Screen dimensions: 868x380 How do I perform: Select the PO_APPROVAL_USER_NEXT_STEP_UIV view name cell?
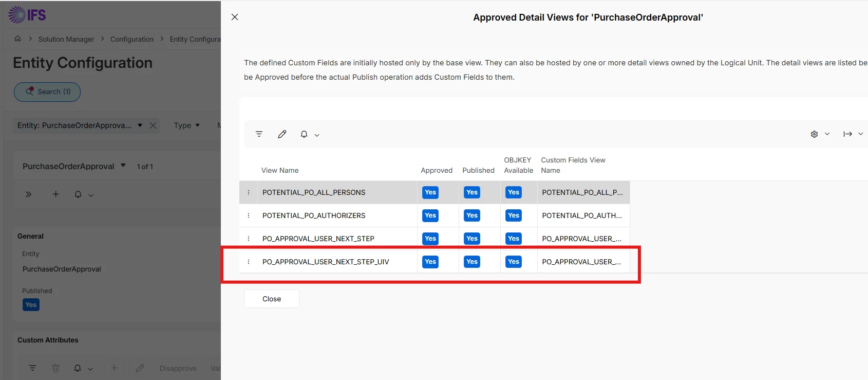(337, 262)
